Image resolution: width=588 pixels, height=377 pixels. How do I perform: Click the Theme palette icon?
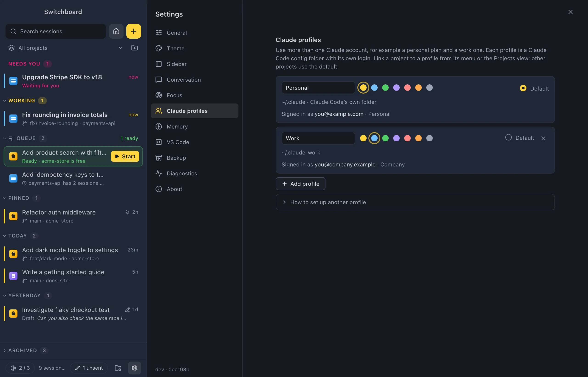click(x=159, y=48)
